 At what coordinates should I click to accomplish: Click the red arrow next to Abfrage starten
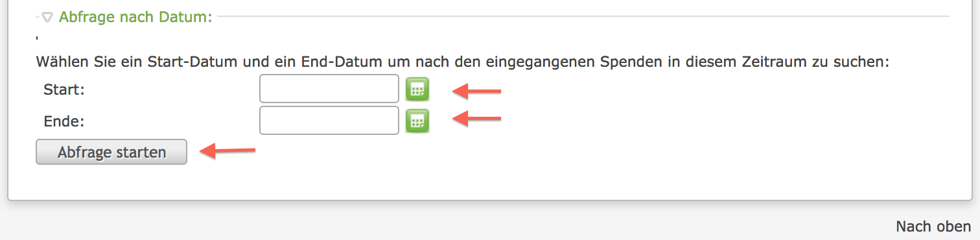coord(227,151)
